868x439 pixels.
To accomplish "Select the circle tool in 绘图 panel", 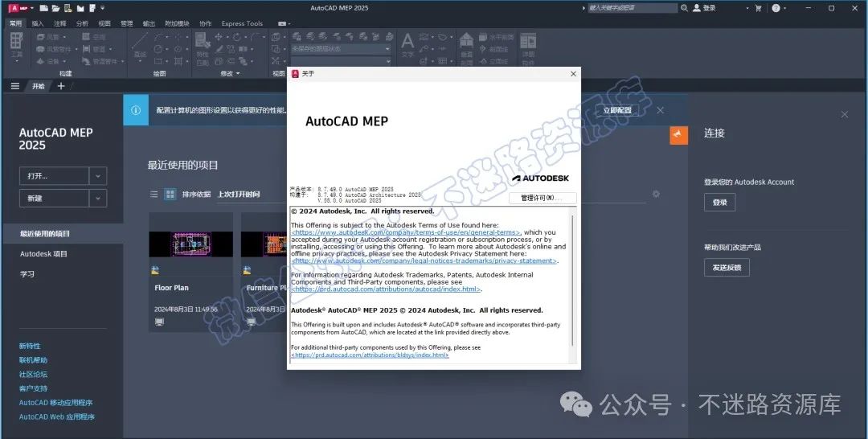I will click(x=158, y=49).
